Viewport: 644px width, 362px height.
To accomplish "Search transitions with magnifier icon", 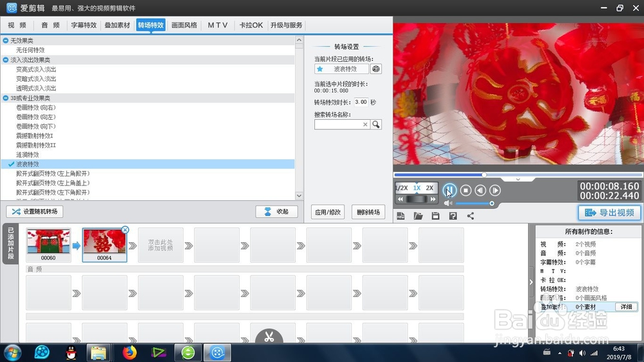I will tap(376, 124).
